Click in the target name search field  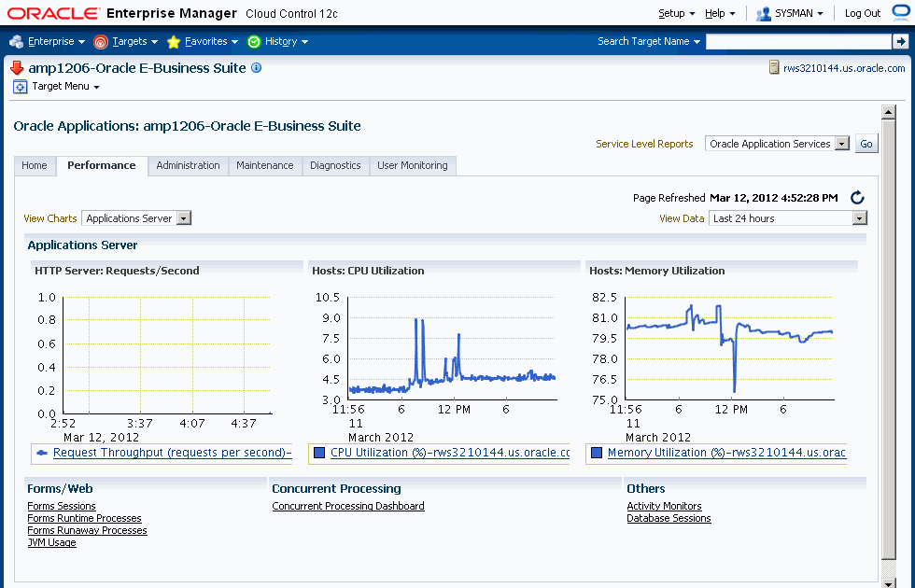tap(798, 41)
